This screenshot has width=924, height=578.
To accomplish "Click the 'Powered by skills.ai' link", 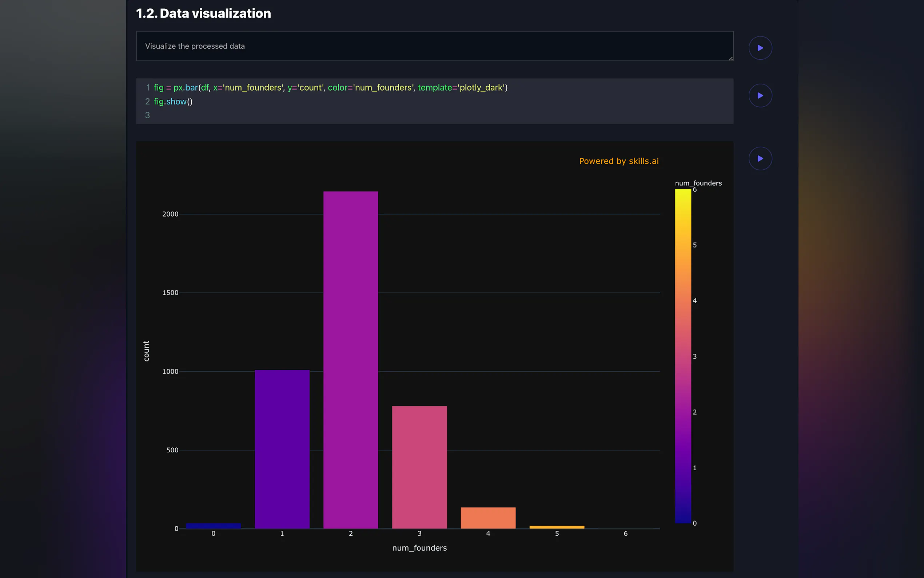I will (x=618, y=161).
